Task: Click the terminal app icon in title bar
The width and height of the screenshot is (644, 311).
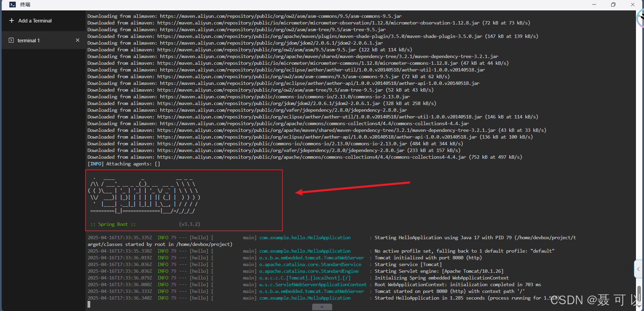Action: tap(12, 4)
